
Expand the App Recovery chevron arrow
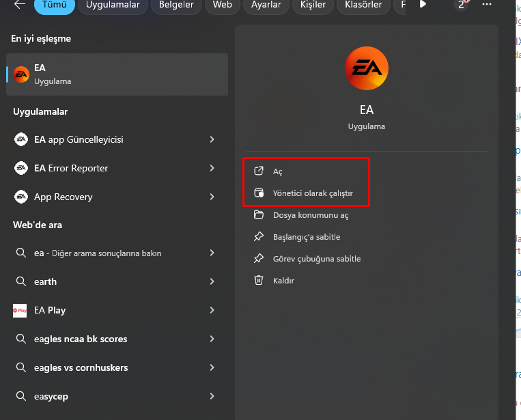(212, 197)
